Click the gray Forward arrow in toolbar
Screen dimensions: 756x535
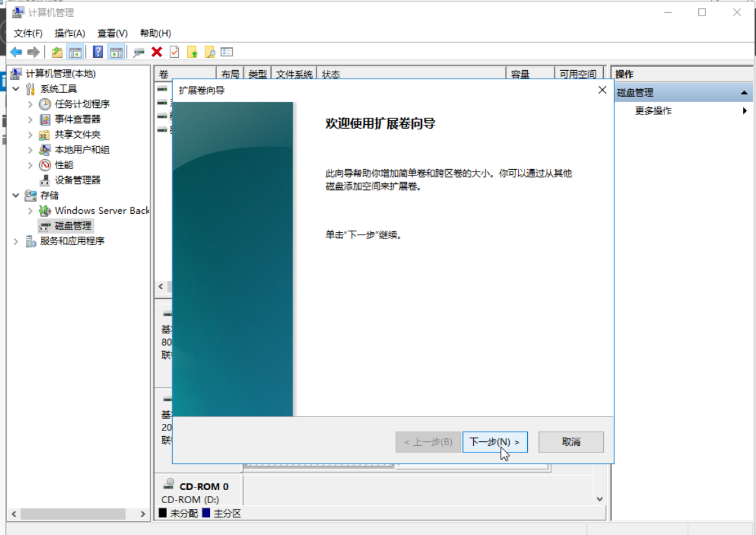point(33,52)
